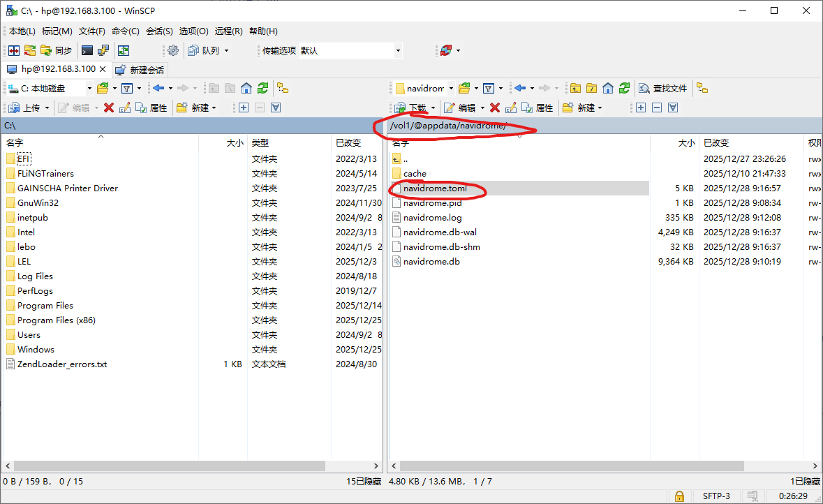Screen dimensions: 823x504
Task: Refresh the remote panel
Action: [x=624, y=88]
